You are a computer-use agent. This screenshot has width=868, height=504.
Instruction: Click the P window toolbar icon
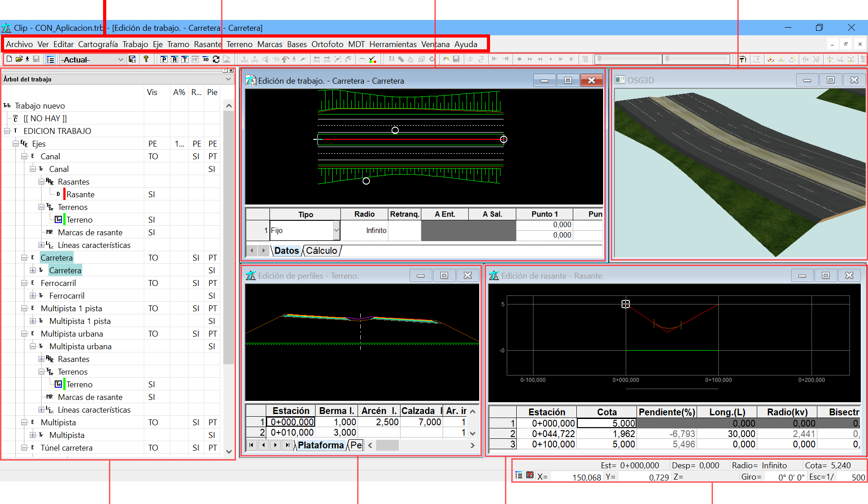coord(164,59)
